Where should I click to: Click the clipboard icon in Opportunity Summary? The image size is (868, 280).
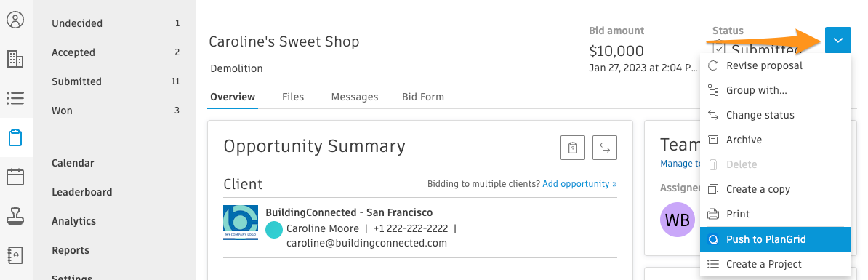[x=572, y=148]
